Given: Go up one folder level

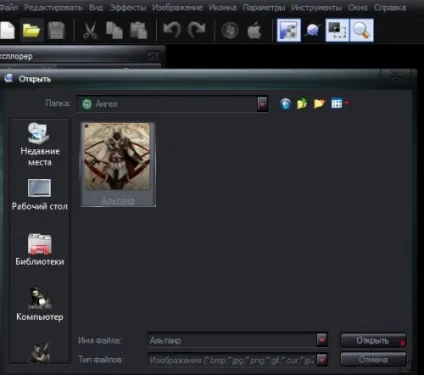Looking at the screenshot, I should coord(302,104).
